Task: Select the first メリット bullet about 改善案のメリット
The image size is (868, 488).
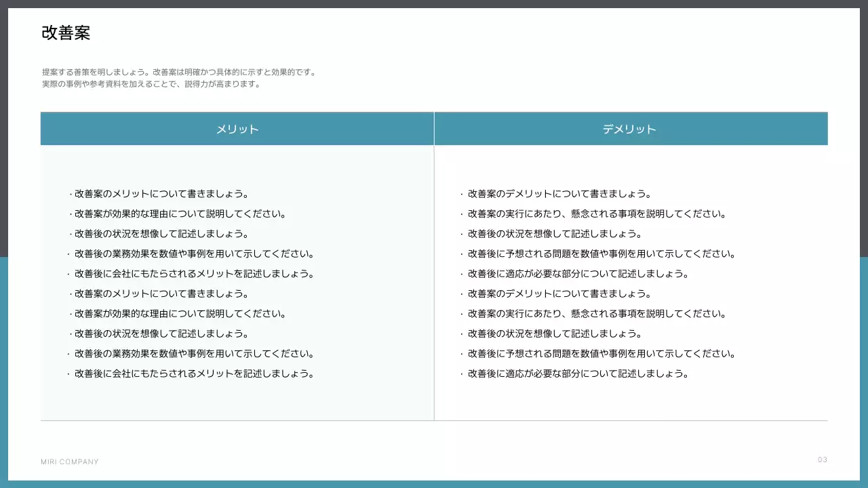Action: (x=159, y=193)
